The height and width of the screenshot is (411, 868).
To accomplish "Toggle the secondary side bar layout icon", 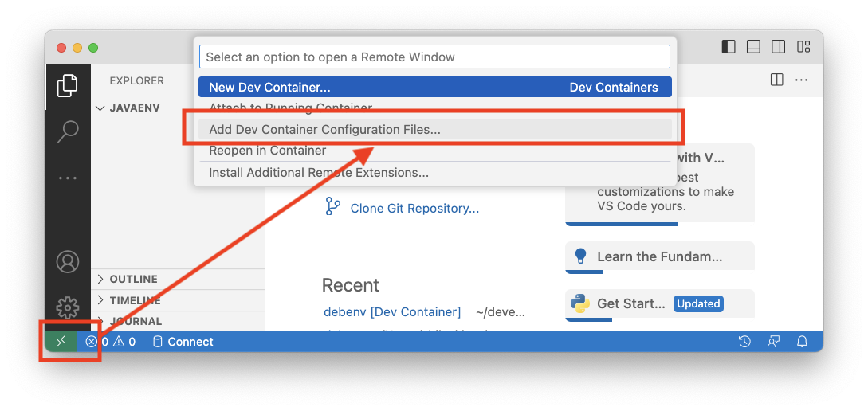I will point(778,46).
